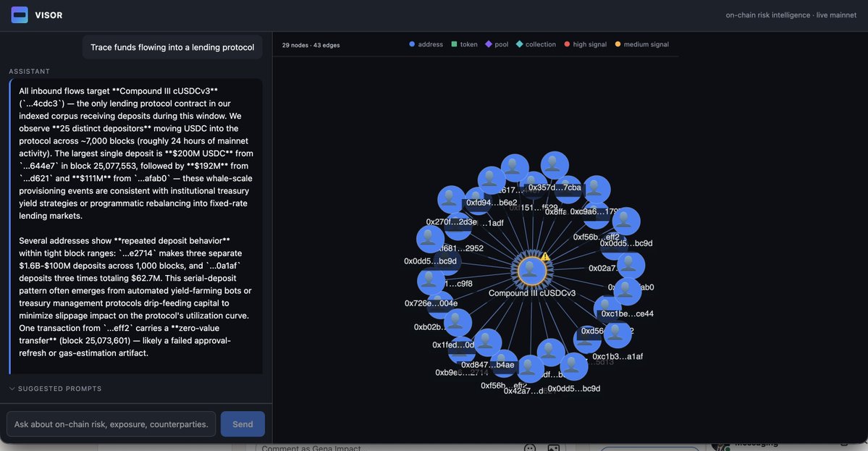Toggle the collection legend item
This screenshot has width=868, height=451.
[535, 44]
